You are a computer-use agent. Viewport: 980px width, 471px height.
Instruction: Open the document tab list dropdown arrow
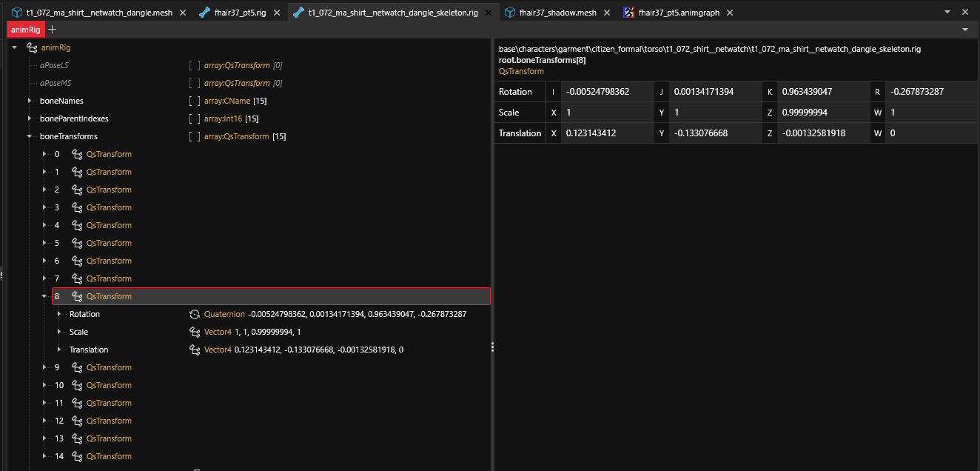tap(947, 13)
